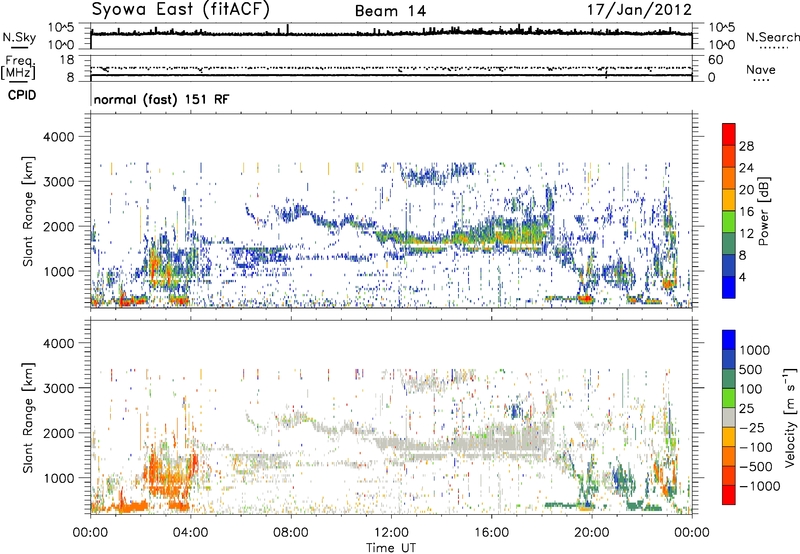Click the power color bar segment beside 20
Viewport: 800px width, 554px height.
pos(729,179)
